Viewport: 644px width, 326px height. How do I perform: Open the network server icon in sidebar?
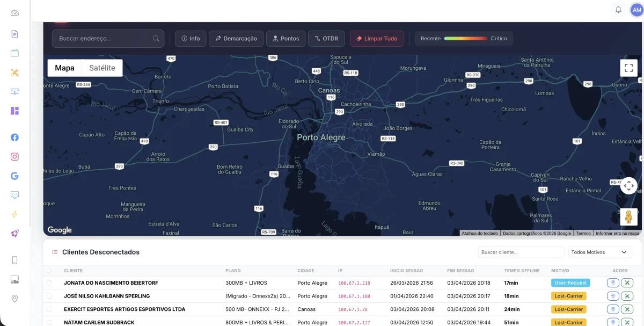(x=14, y=92)
